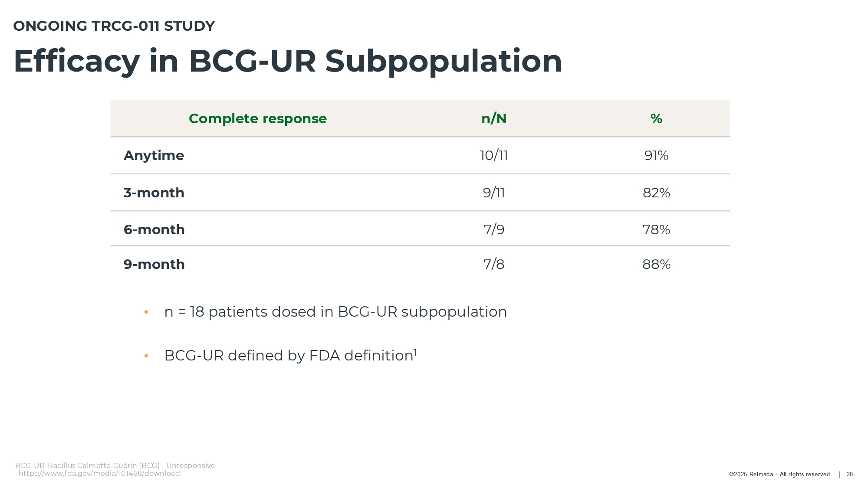Click the "Efficacy in BCG-UR Subpopulation" title
The image size is (868, 488).
coord(288,61)
